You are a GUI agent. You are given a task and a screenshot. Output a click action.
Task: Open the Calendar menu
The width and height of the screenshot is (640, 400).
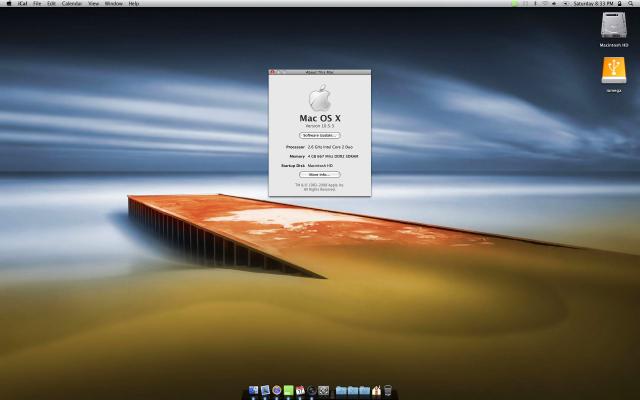[72, 3]
